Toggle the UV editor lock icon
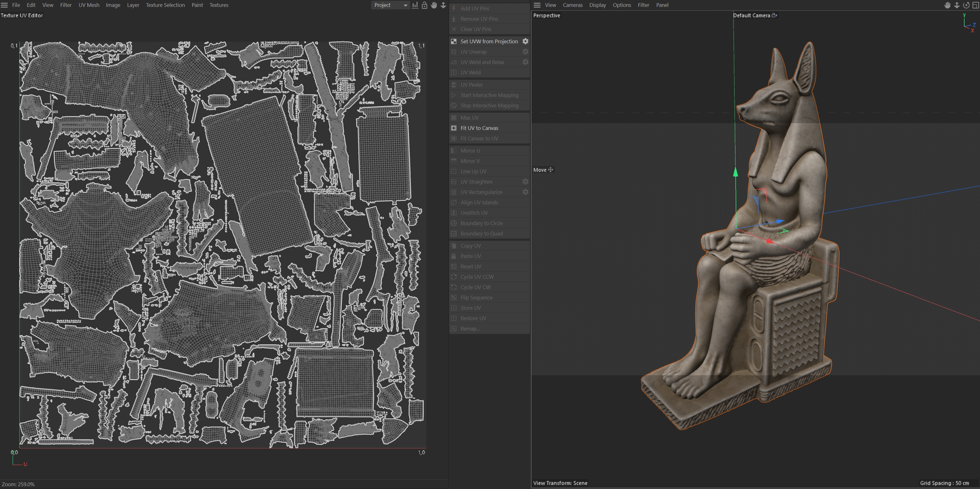This screenshot has height=489, width=980. [x=425, y=5]
